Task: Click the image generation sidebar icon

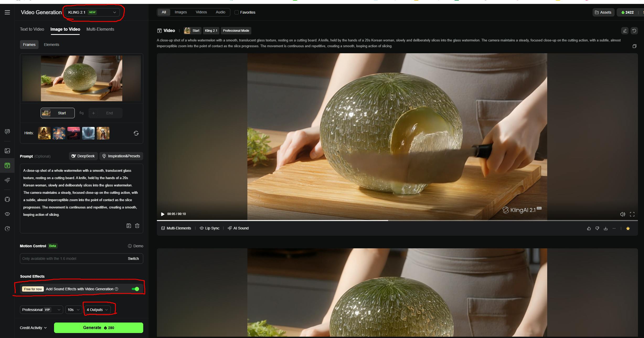Action: pyautogui.click(x=7, y=151)
